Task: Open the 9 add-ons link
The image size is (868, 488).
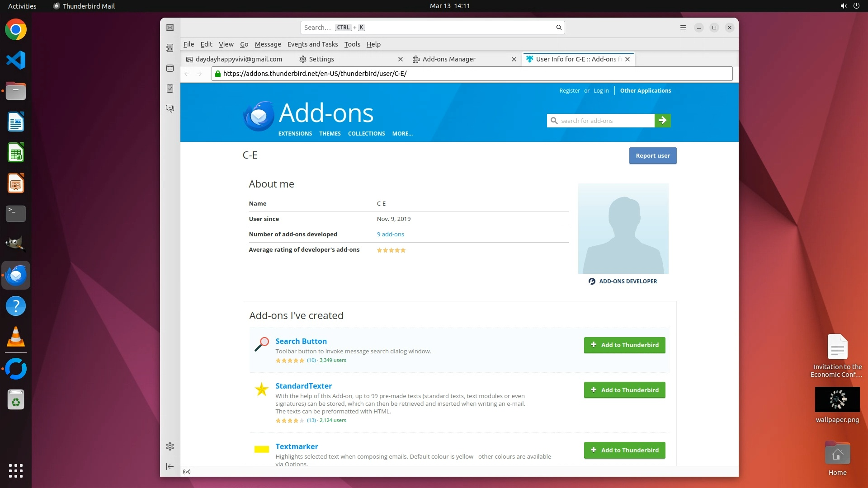Action: click(x=390, y=234)
